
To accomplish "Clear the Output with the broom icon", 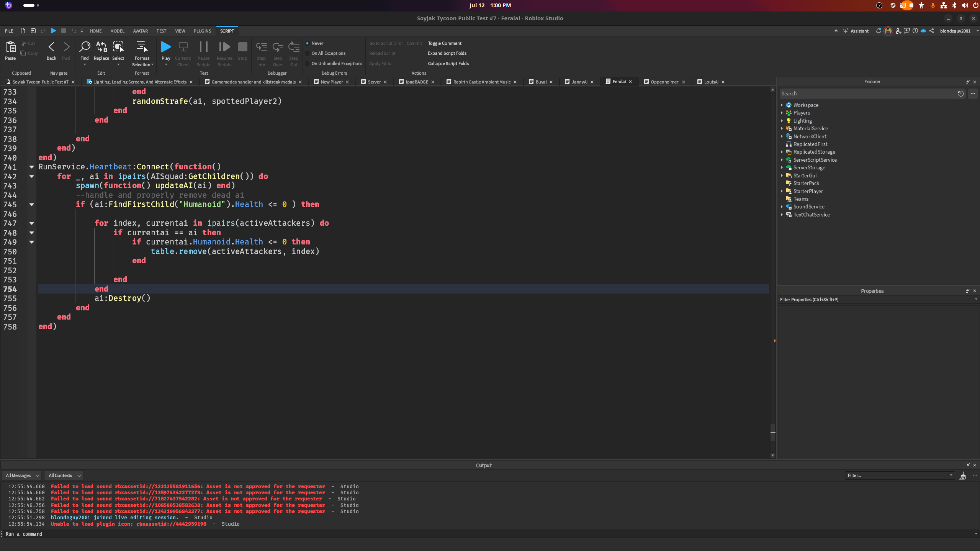I will [x=962, y=476].
